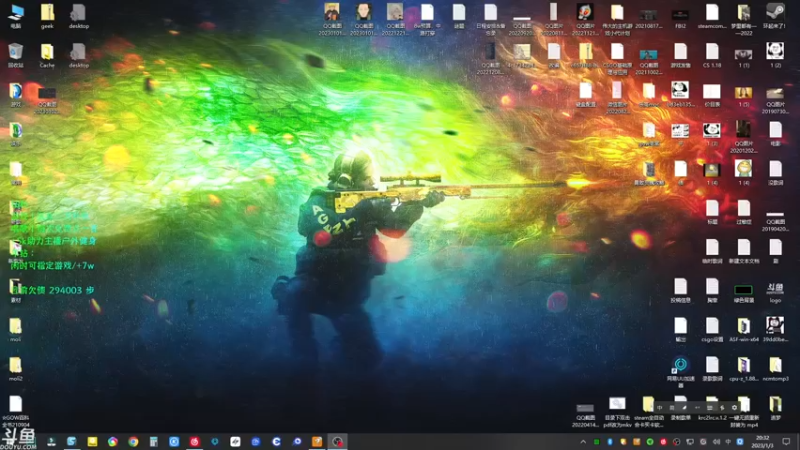Open the ASF-win-x64 folder
800x450 pixels.
click(743, 330)
